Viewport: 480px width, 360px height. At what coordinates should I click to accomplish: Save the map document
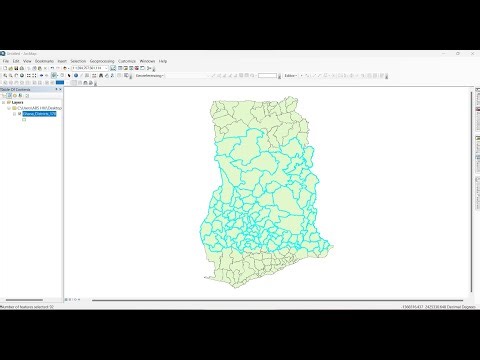(16, 68)
